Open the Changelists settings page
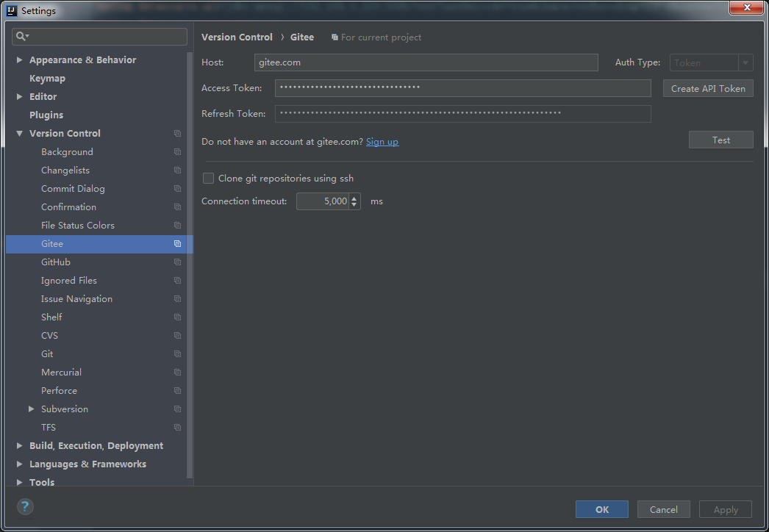Screen dimensions: 769x532 pyautogui.click(x=65, y=170)
